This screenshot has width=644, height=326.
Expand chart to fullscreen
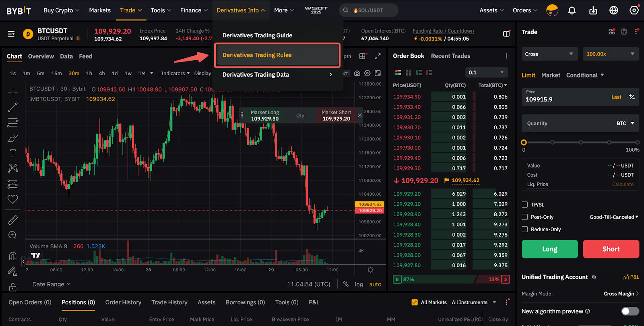click(x=378, y=56)
